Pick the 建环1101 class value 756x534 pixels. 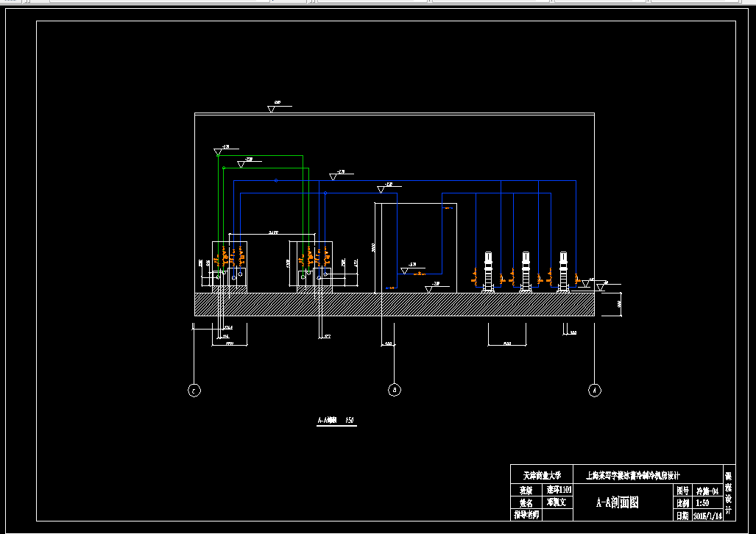559,489
